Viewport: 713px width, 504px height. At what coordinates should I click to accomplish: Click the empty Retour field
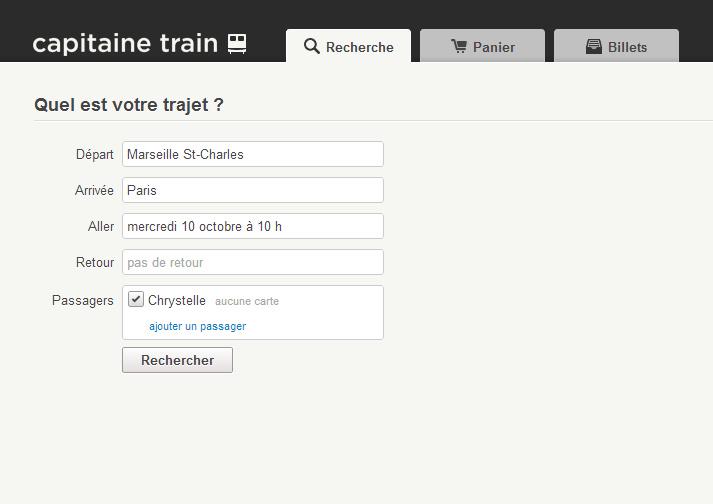253,262
